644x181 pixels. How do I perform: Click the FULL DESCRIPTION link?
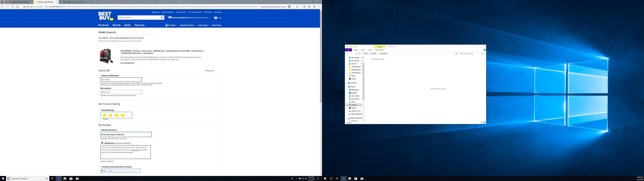coord(127,63)
